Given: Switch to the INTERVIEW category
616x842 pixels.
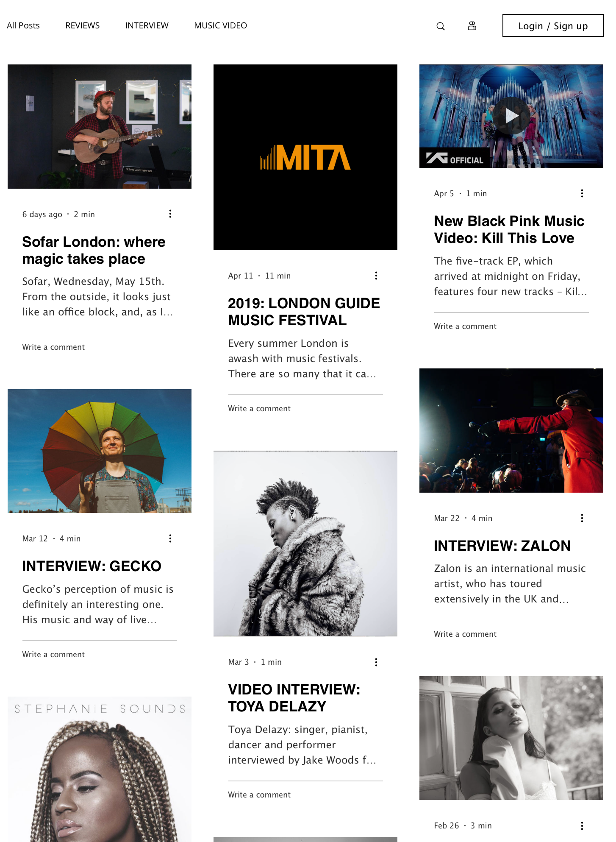Looking at the screenshot, I should (x=147, y=25).
